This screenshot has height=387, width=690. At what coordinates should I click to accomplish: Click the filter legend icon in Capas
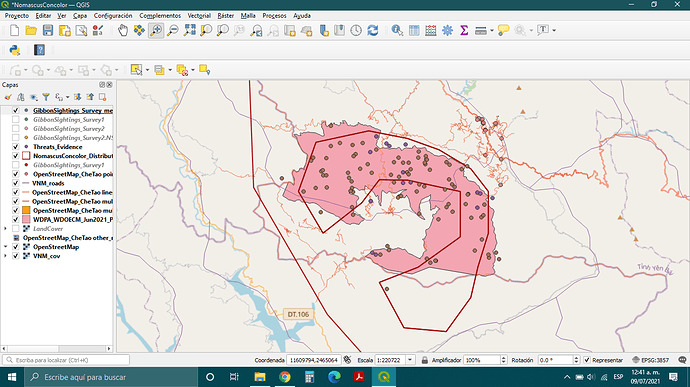pyautogui.click(x=46, y=97)
